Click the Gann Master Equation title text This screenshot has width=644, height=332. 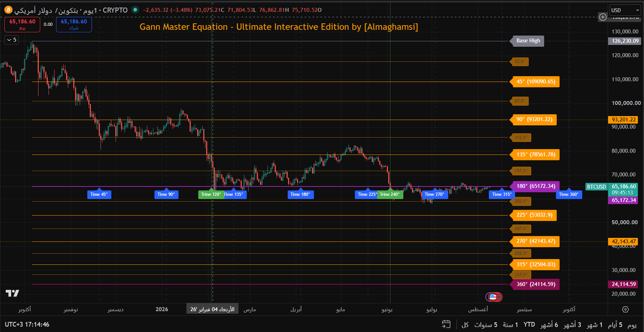pos(279,27)
